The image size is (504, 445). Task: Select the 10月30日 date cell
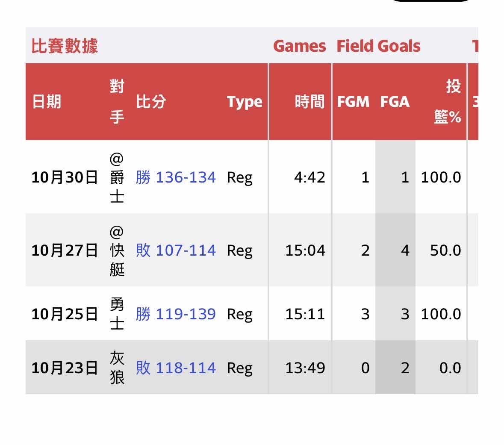[x=65, y=177]
